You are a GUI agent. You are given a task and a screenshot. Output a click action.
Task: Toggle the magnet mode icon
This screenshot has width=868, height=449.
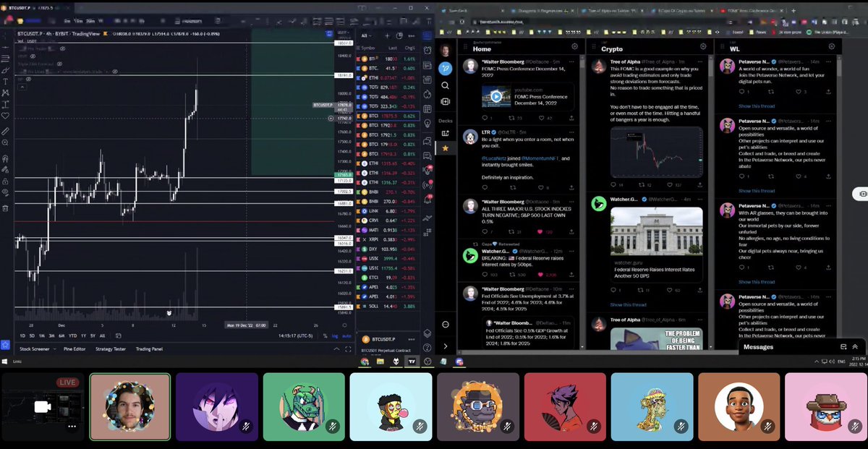click(5, 158)
